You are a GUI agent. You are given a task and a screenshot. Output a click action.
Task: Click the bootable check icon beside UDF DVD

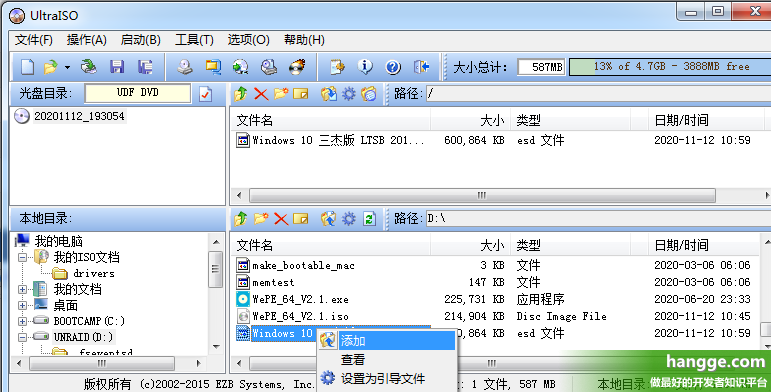(x=206, y=94)
